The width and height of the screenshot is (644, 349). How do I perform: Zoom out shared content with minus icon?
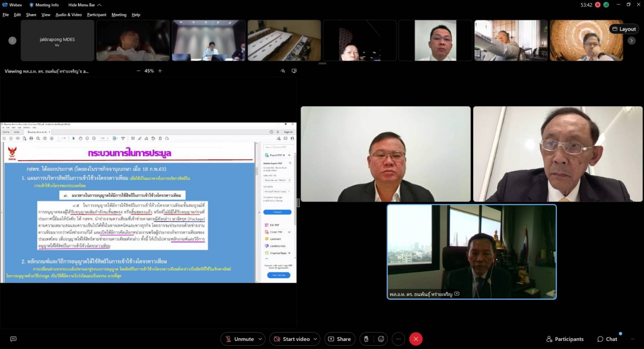pyautogui.click(x=139, y=71)
